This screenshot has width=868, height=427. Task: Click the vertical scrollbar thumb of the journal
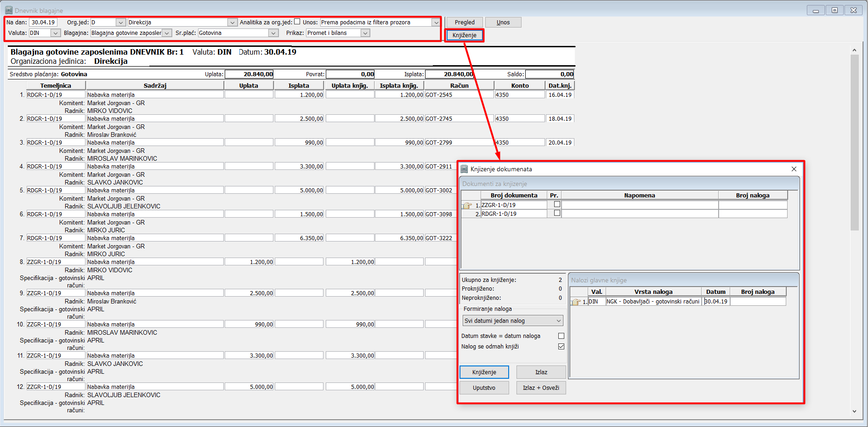tap(854, 142)
